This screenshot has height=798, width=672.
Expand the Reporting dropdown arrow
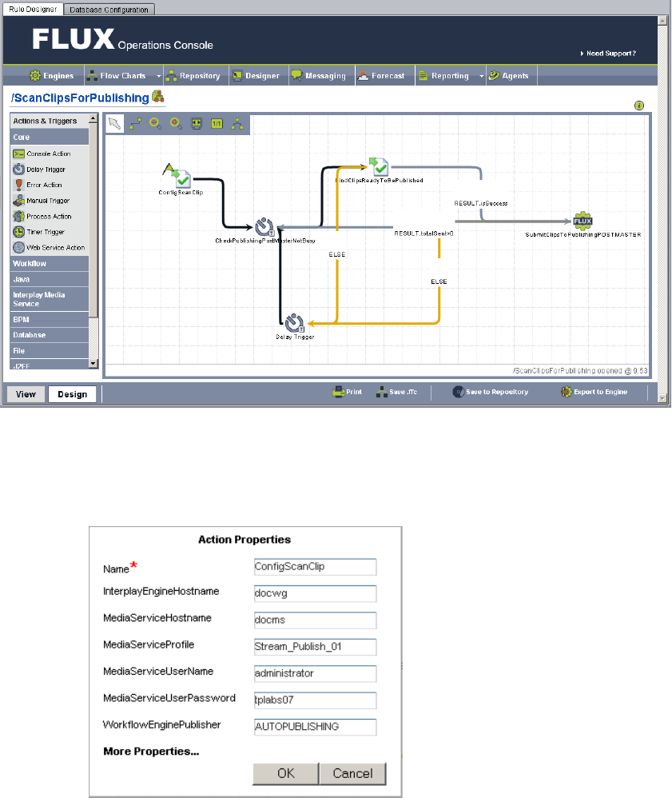[x=481, y=76]
